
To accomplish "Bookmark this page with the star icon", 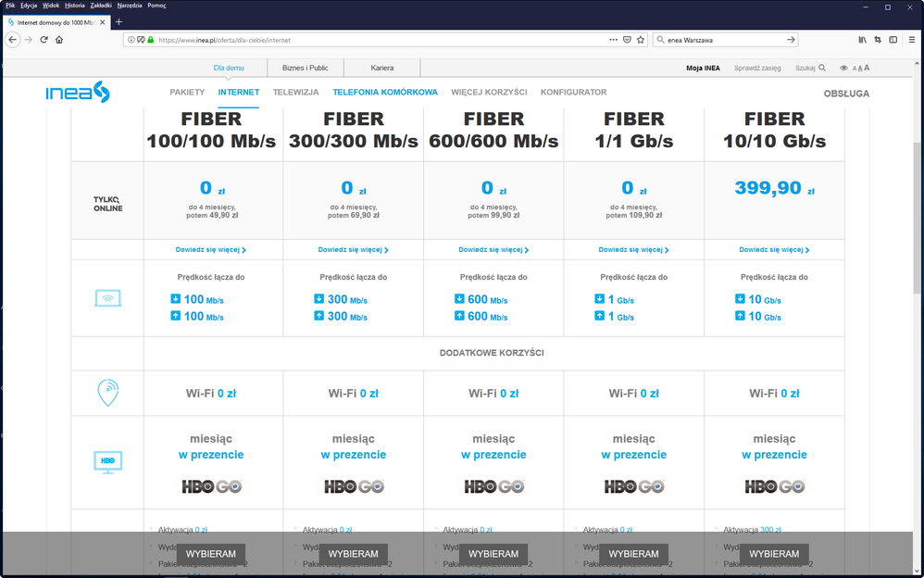I will (640, 40).
